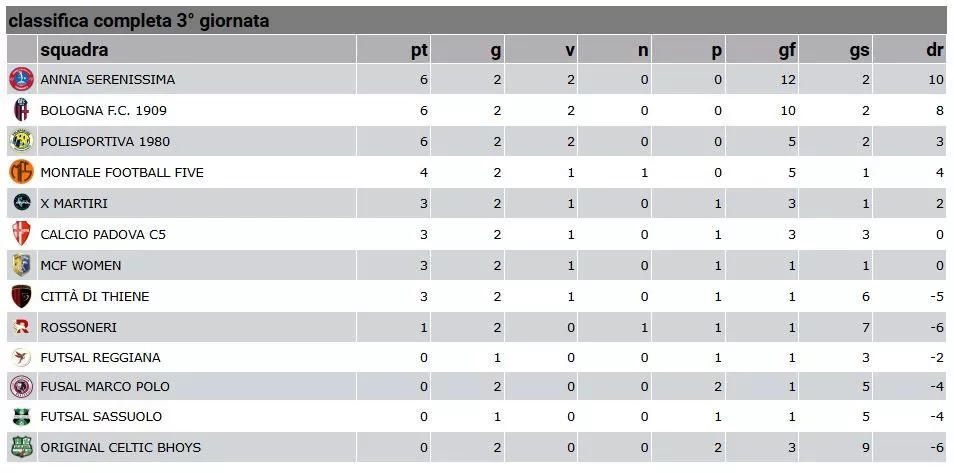The image size is (954, 473).
Task: Click the Original Celtic Bhoys logo
Action: point(21,447)
